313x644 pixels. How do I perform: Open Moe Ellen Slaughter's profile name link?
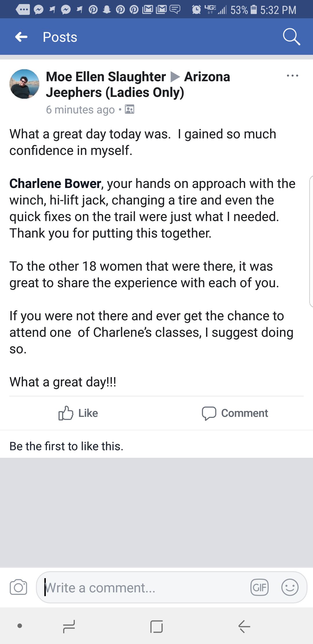click(x=106, y=77)
